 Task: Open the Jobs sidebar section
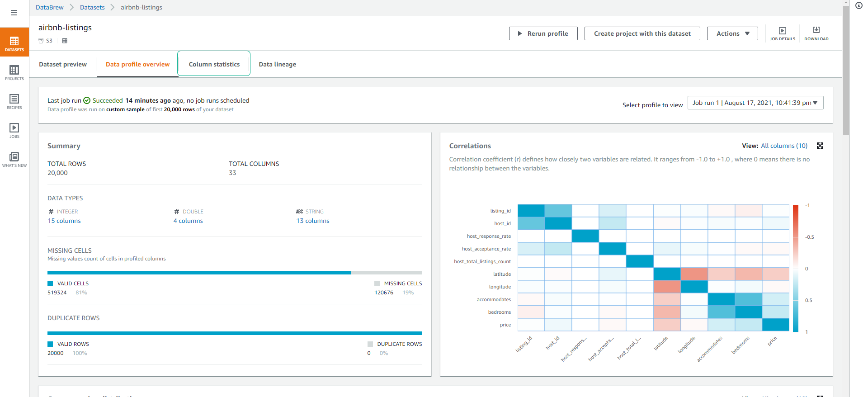click(x=14, y=130)
